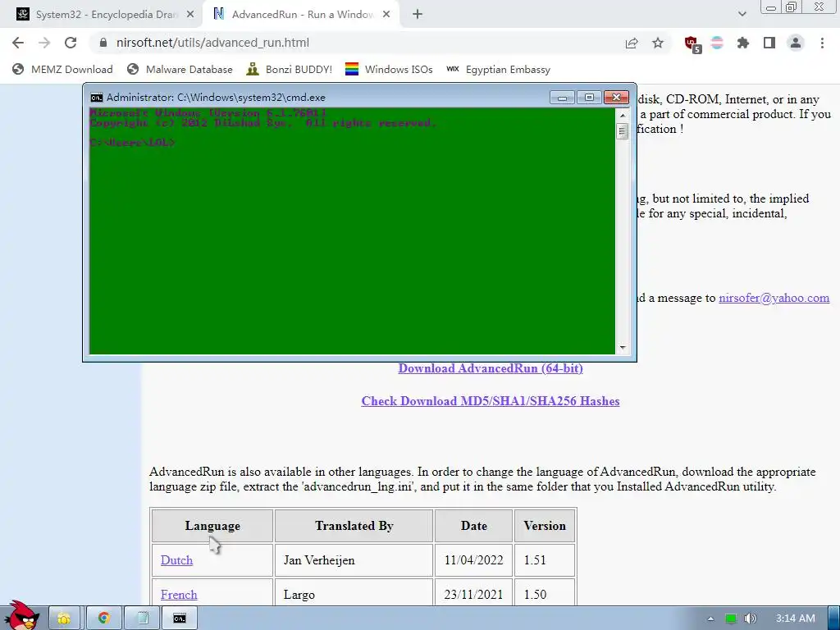Click the 23/11/2021 date cell
The width and height of the screenshot is (840, 630).
[x=473, y=592]
